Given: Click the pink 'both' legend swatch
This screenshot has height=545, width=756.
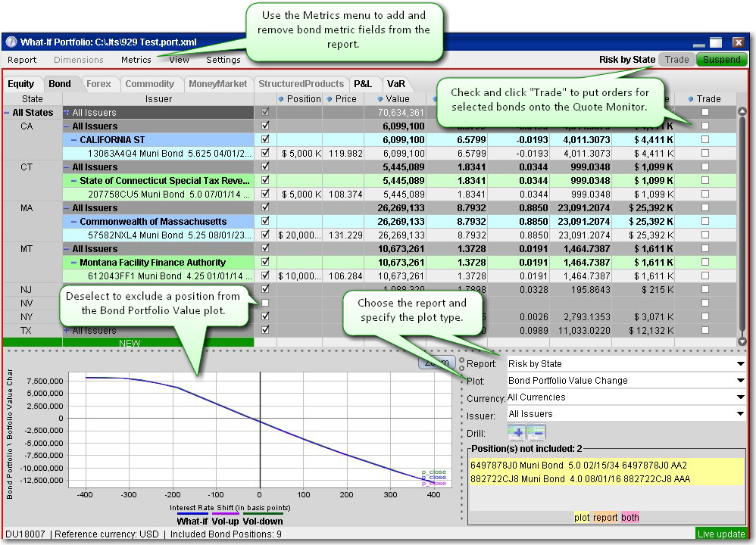Looking at the screenshot, I should (x=630, y=518).
